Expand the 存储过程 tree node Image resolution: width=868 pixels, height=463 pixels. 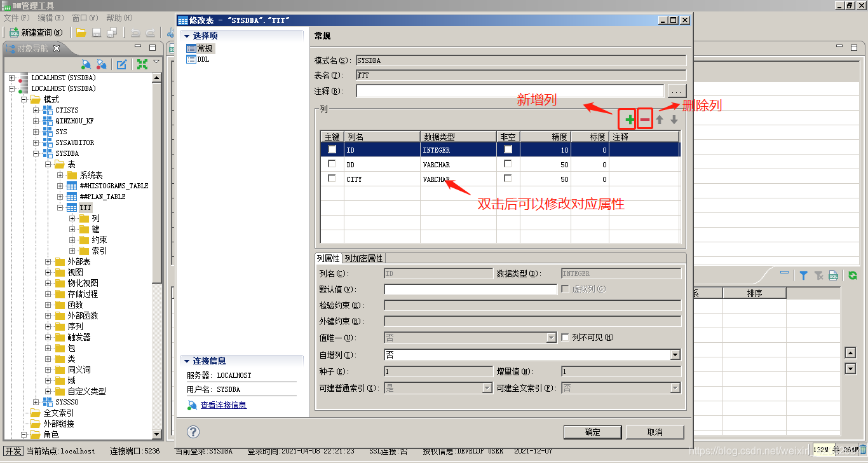48,294
